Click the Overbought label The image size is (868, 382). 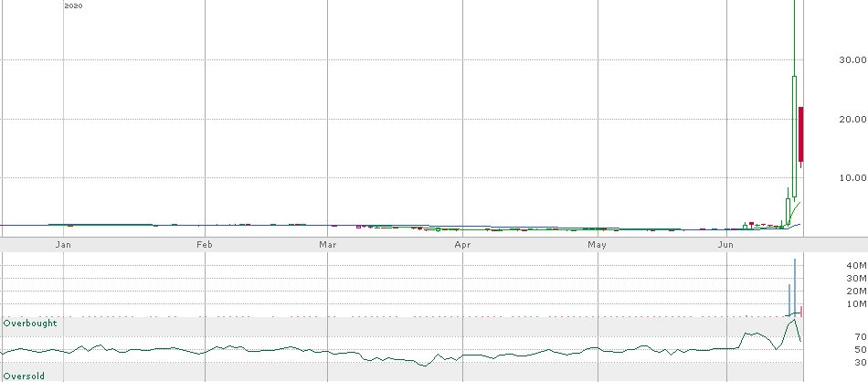(30, 323)
